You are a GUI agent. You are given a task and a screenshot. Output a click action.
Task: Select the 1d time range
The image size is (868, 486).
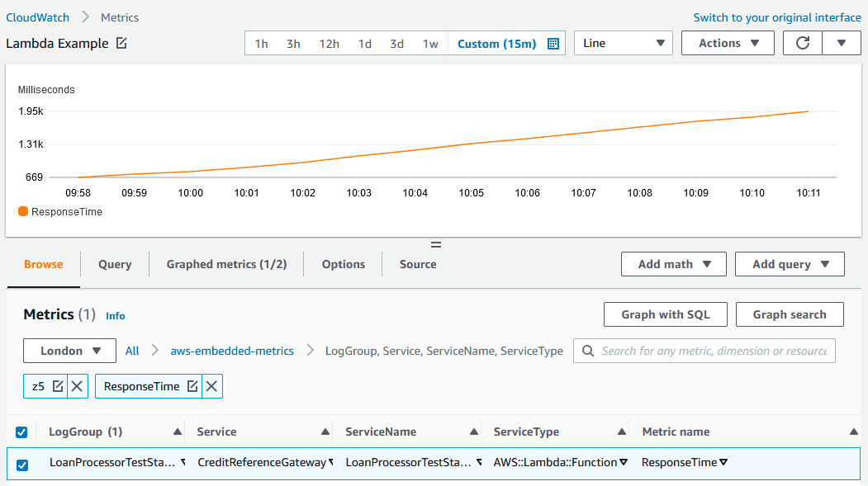pos(365,44)
